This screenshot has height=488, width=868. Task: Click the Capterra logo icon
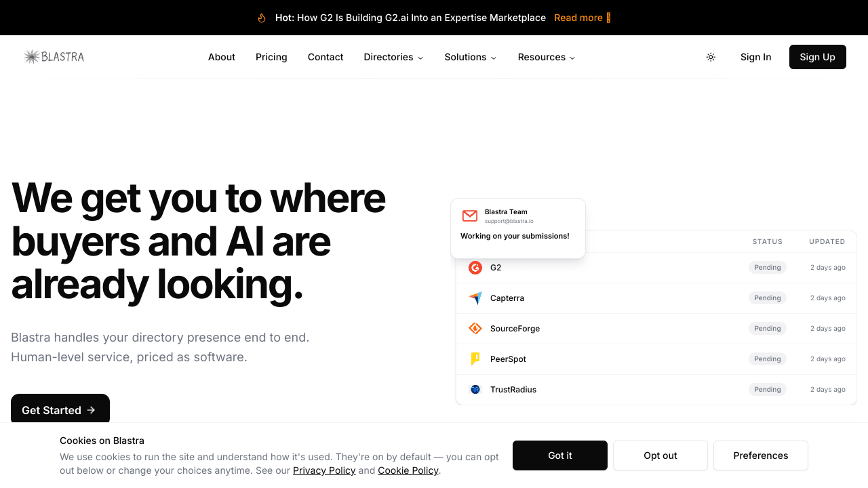tap(475, 298)
